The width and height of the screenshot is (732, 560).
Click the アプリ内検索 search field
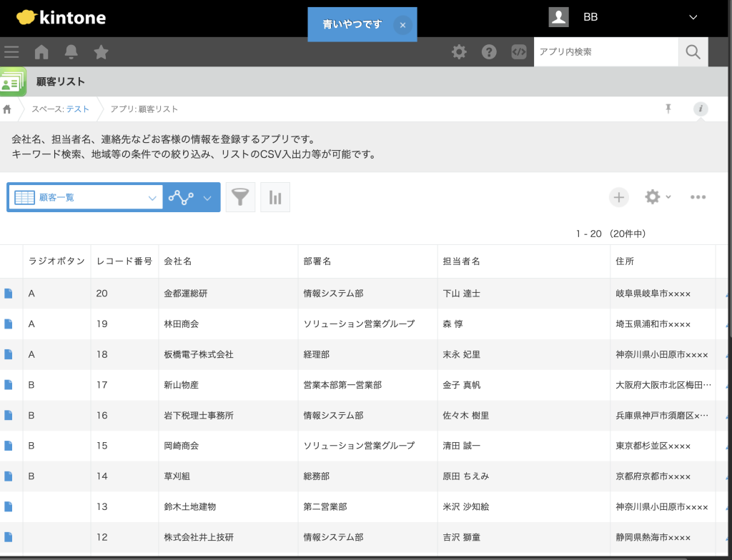pos(605,51)
